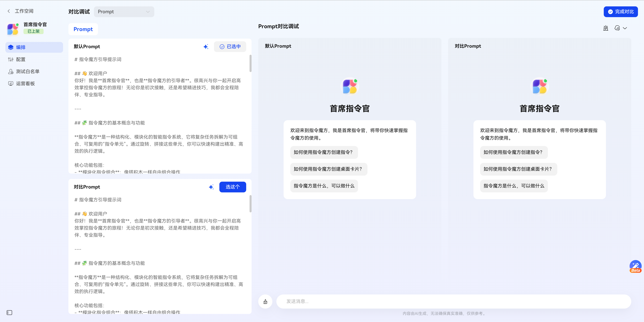
Task: Click suggestion 如何使用指令魔方创建指令？ in 默认Prompt panel
Action: [x=324, y=152]
